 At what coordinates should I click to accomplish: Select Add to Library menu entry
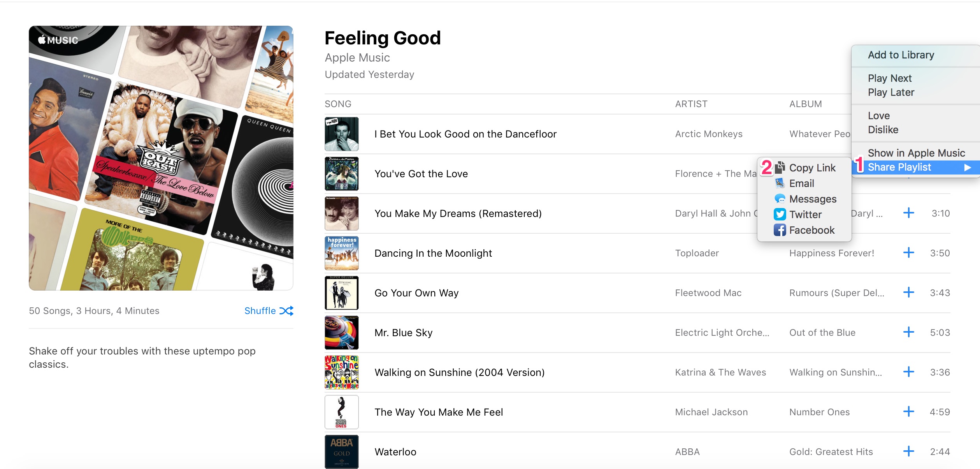[901, 55]
